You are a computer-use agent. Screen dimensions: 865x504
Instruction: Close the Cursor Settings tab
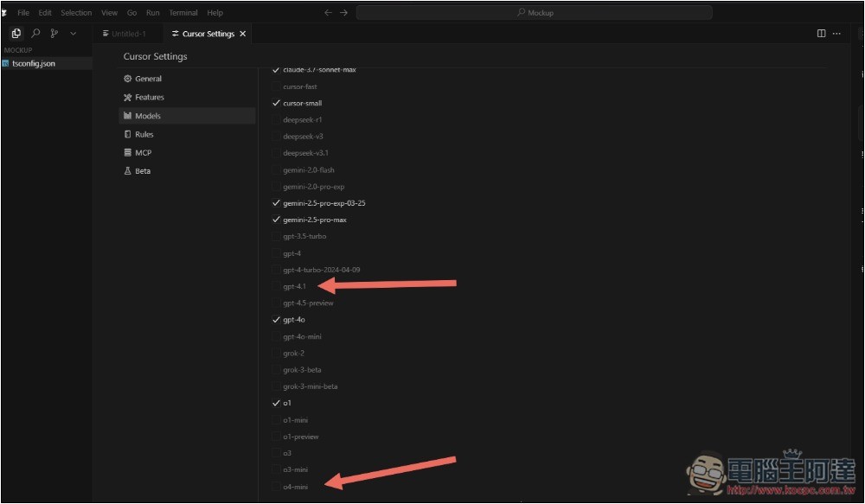pyautogui.click(x=243, y=34)
